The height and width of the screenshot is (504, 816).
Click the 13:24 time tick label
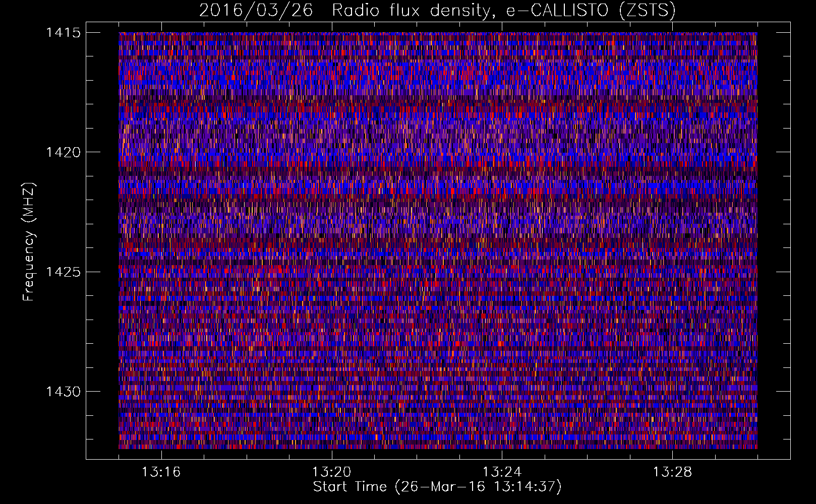coord(502,472)
